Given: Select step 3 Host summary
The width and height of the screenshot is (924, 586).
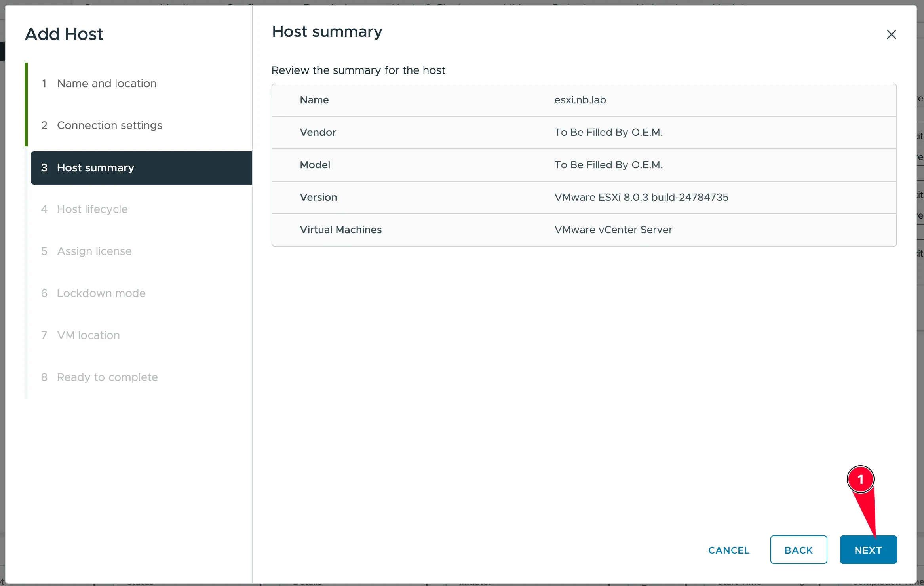Looking at the screenshot, I should tap(141, 168).
